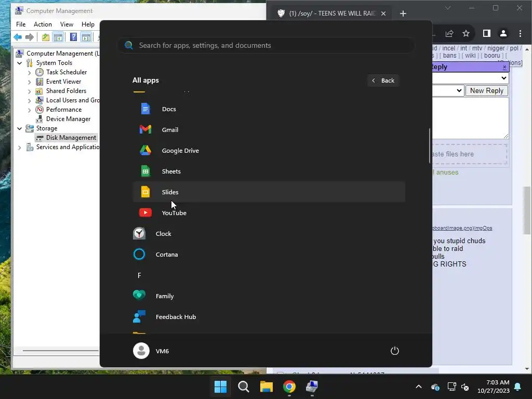Expand Services and Applications node
The height and width of the screenshot is (399, 532).
19,147
